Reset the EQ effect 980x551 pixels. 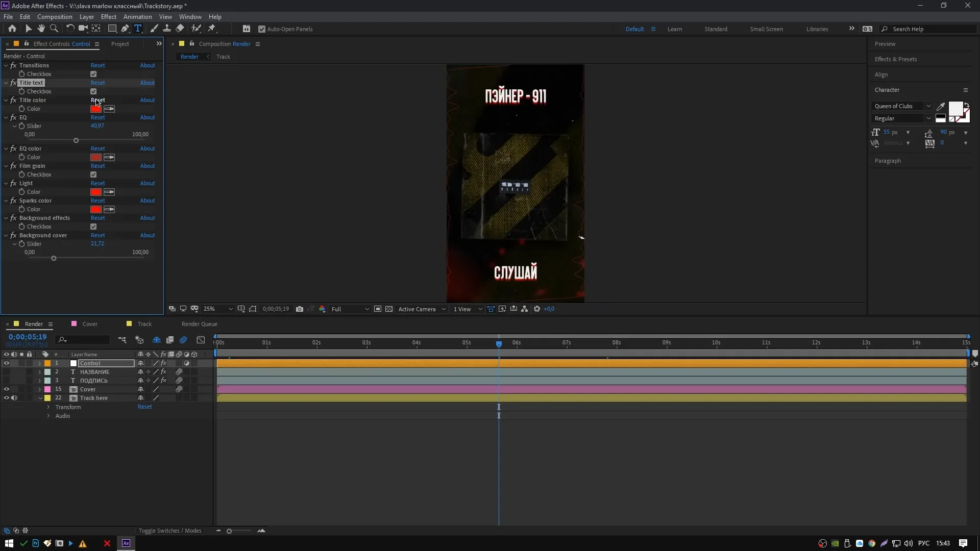97,117
